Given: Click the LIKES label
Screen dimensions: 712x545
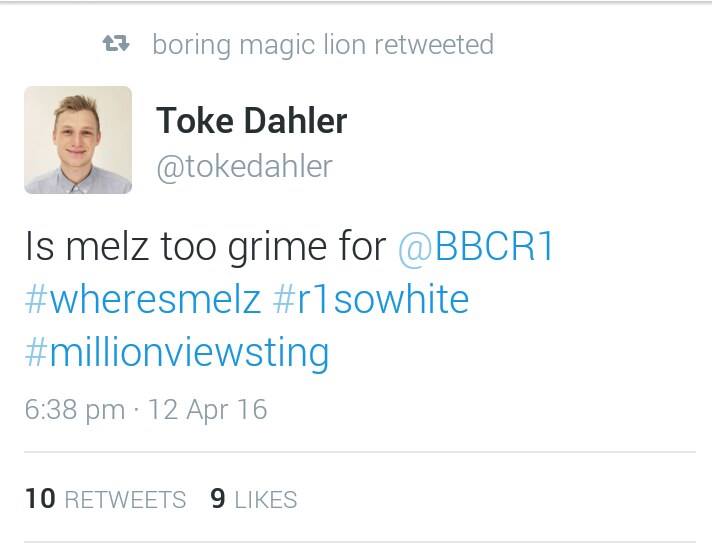Looking at the screenshot, I should tap(266, 500).
